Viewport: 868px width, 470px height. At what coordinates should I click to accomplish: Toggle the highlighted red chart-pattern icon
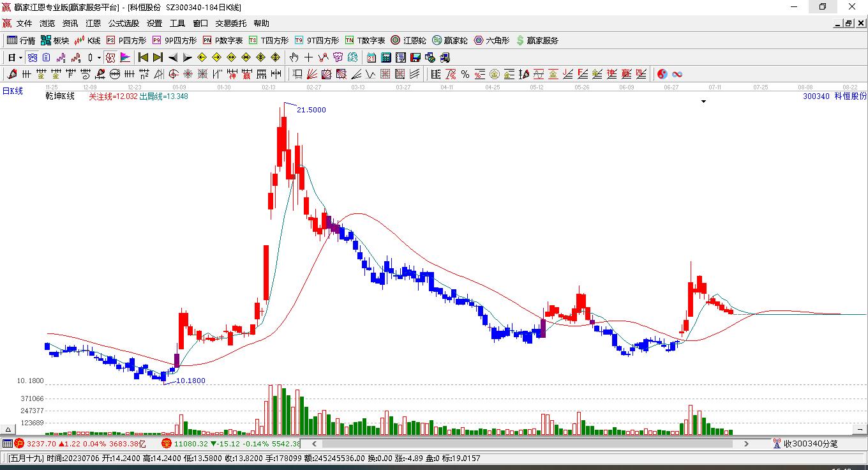click(x=110, y=57)
